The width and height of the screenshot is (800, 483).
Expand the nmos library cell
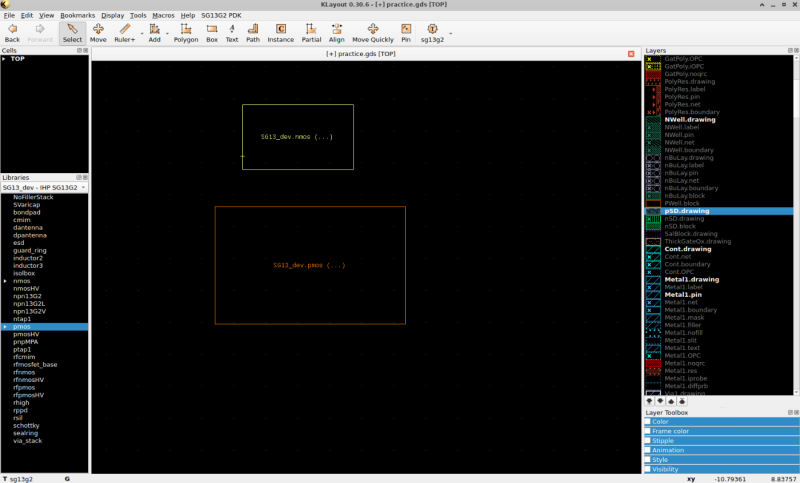tap(5, 281)
